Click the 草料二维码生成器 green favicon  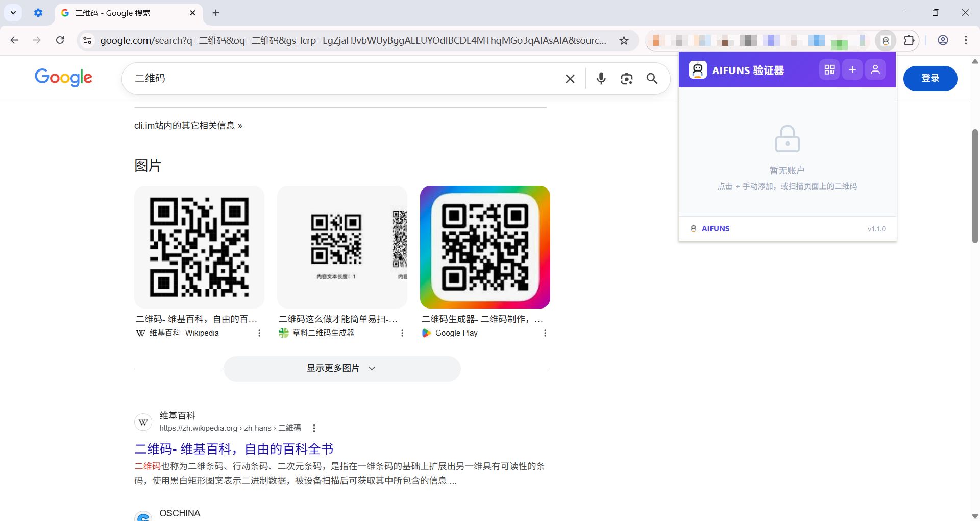284,333
